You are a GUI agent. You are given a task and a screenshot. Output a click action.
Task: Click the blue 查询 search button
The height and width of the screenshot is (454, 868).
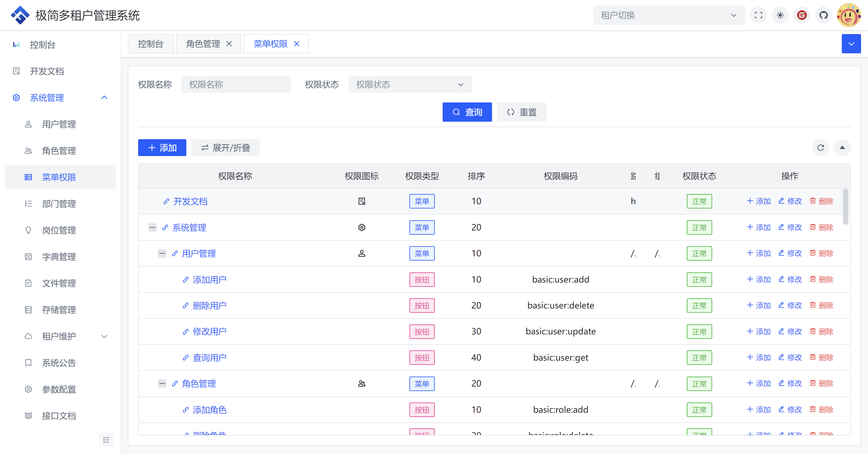(467, 112)
